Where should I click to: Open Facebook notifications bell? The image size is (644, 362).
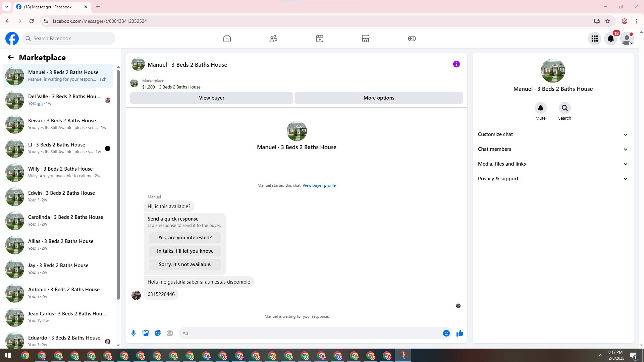(611, 39)
